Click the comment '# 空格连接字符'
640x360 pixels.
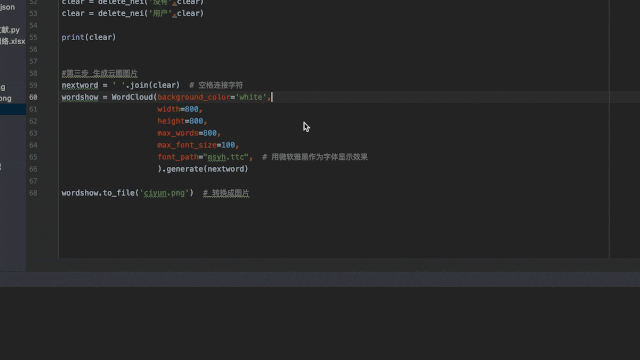tap(216, 85)
